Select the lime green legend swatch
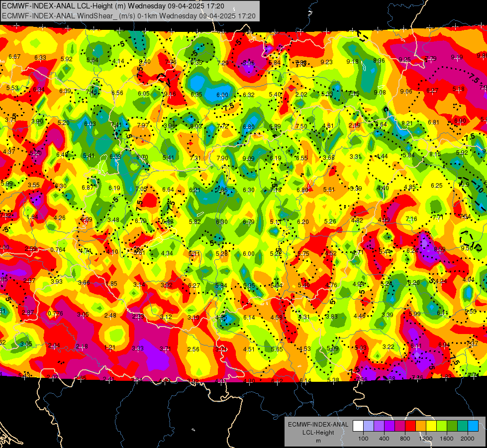 [442, 426]
